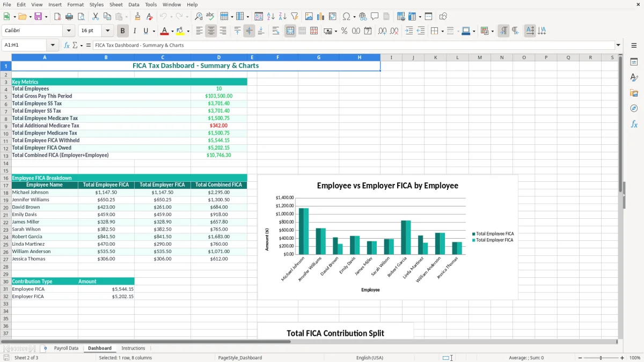Viewport: 644px width, 362px height.
Task: Open Underline style dropdown arrow
Action: (154, 31)
